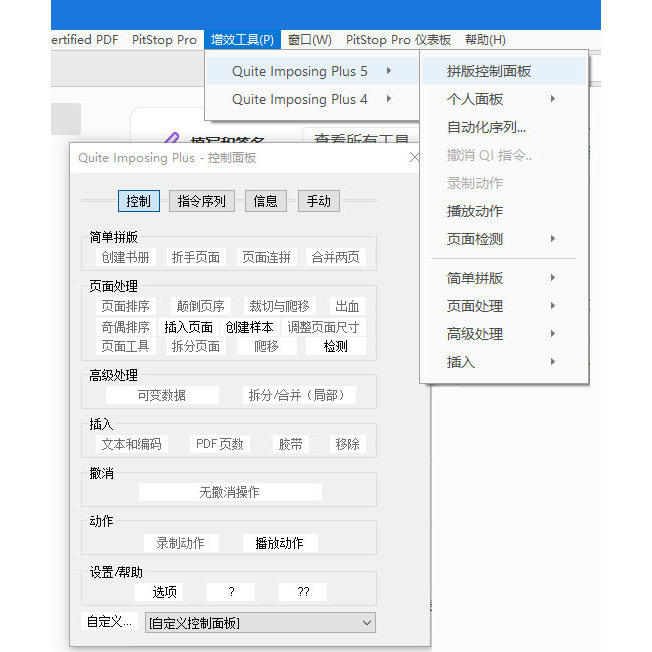
Task: Click the 可变数据 button
Action: (162, 395)
